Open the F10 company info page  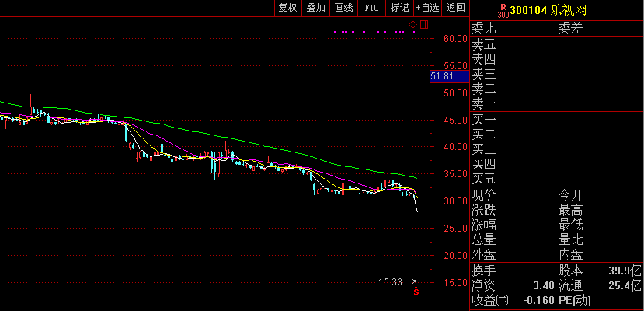(x=371, y=8)
